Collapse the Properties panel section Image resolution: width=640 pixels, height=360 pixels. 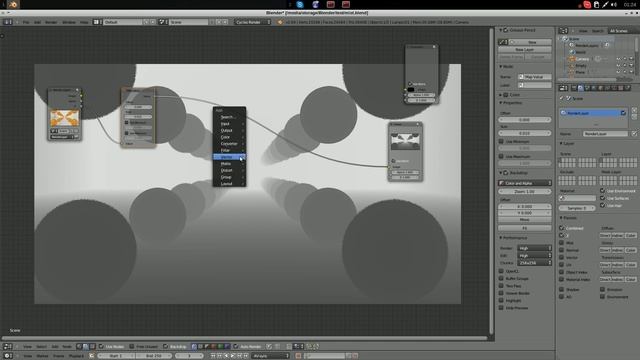[x=501, y=103]
